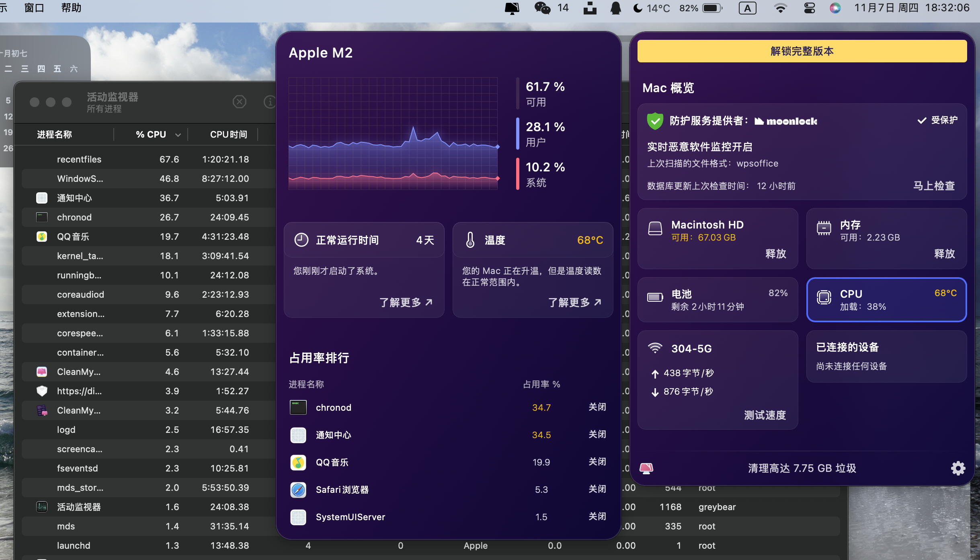Click the stop process icon in Activity Monitor
The image size is (980, 560).
coord(240,102)
